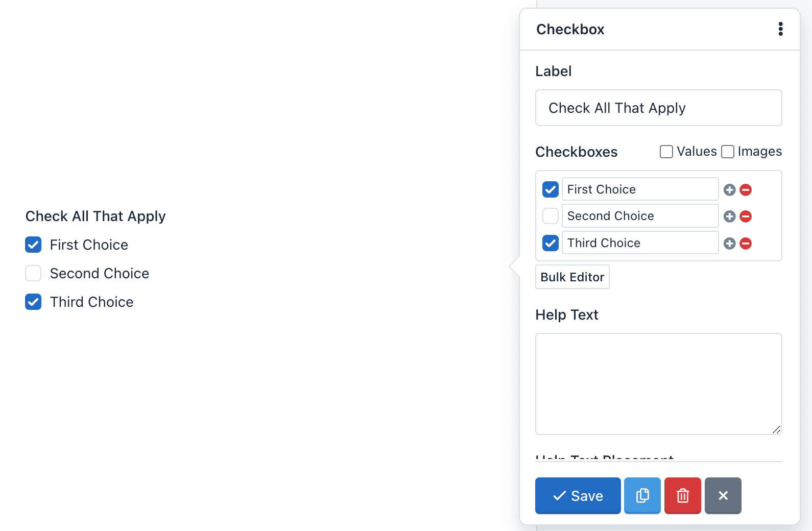Open the Checkbox panel three-dot menu
812x531 pixels.
tap(780, 29)
